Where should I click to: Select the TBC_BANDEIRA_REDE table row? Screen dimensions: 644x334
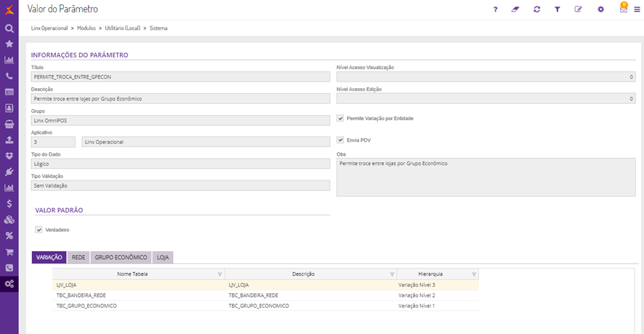click(138, 295)
